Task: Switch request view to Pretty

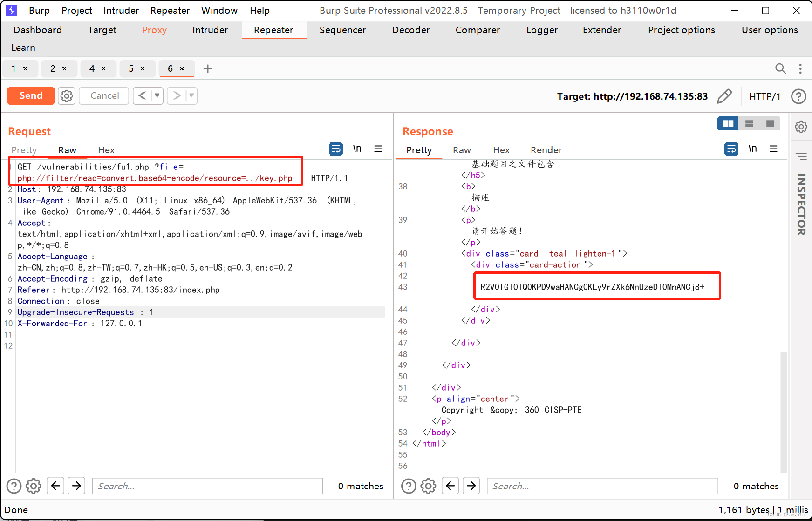Action: click(x=24, y=150)
